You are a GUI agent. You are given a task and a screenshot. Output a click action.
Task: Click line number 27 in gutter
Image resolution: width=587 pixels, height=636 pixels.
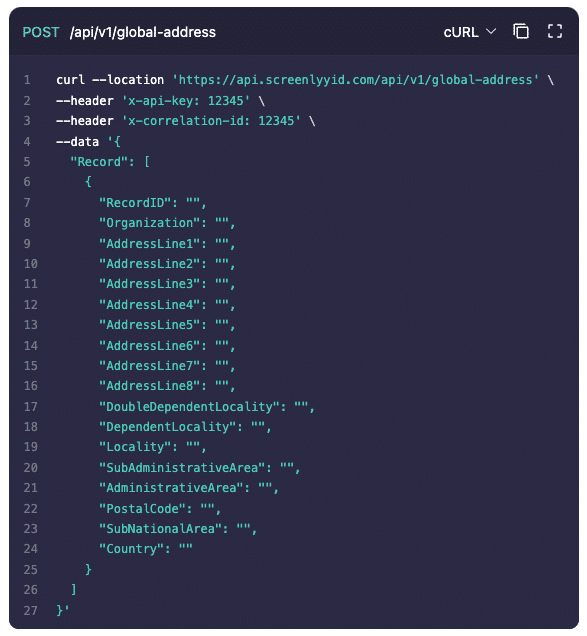(x=30, y=610)
